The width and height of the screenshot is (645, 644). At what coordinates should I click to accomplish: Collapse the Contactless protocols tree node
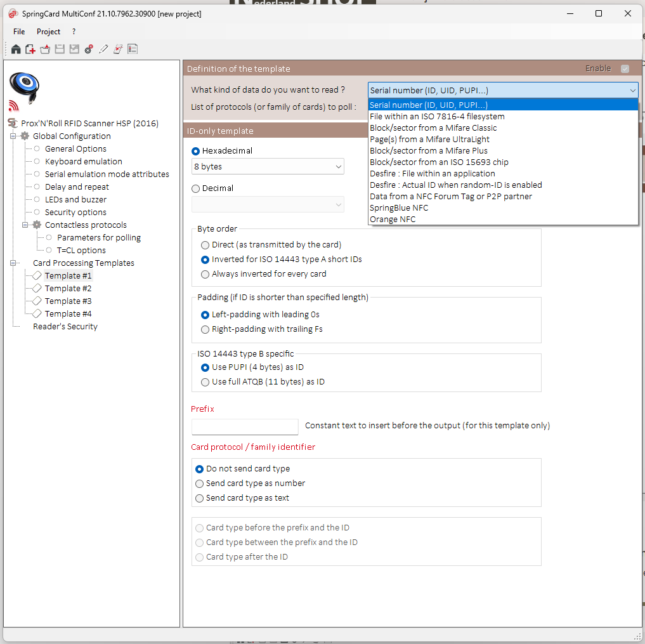click(25, 225)
